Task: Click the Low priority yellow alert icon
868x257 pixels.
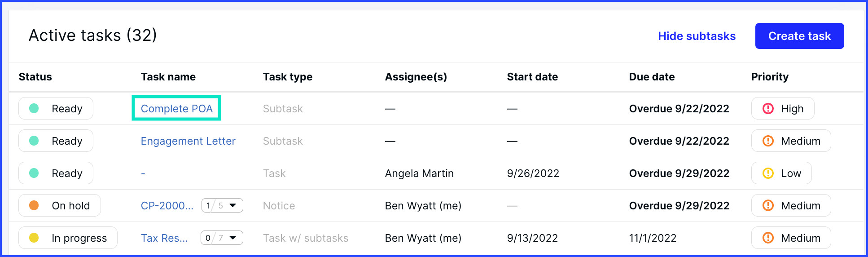Action: click(x=768, y=173)
